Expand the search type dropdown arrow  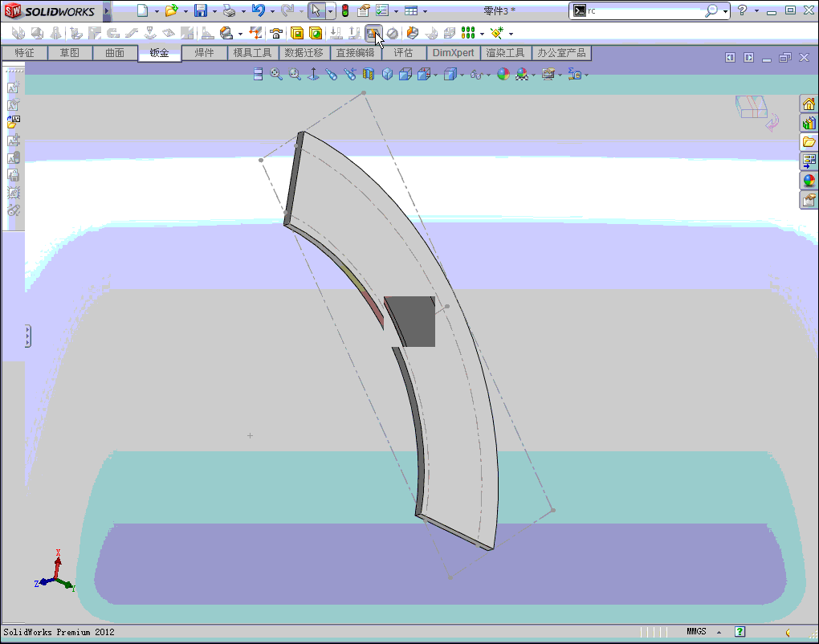click(725, 11)
